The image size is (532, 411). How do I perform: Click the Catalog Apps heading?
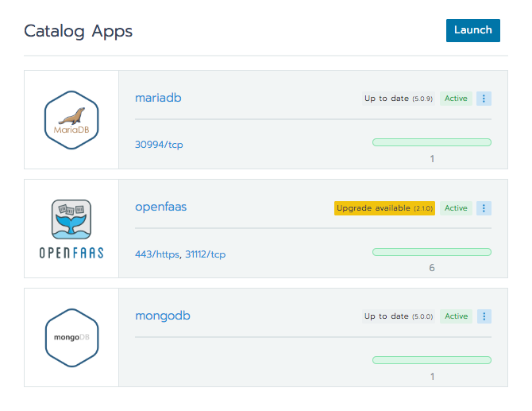tap(78, 31)
